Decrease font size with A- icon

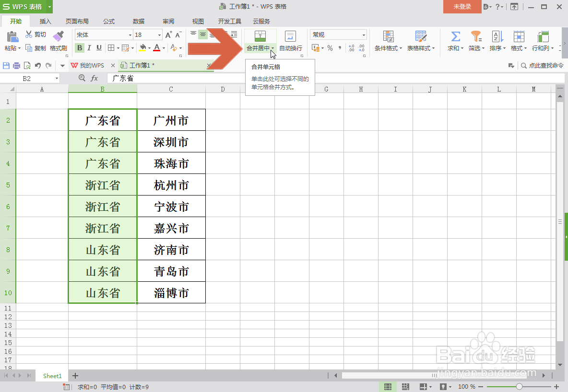[x=178, y=35]
